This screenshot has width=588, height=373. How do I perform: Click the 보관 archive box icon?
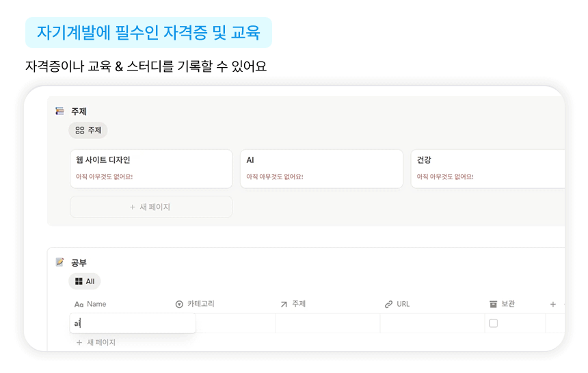(493, 304)
